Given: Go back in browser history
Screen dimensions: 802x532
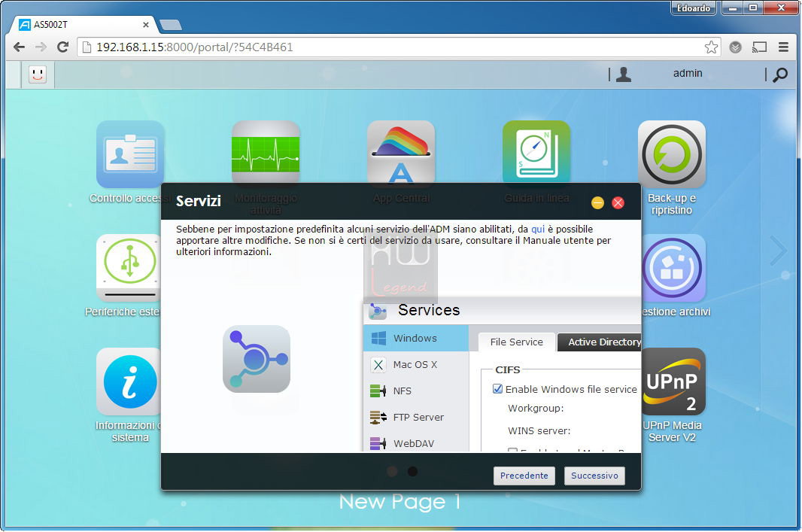Looking at the screenshot, I should 19,47.
